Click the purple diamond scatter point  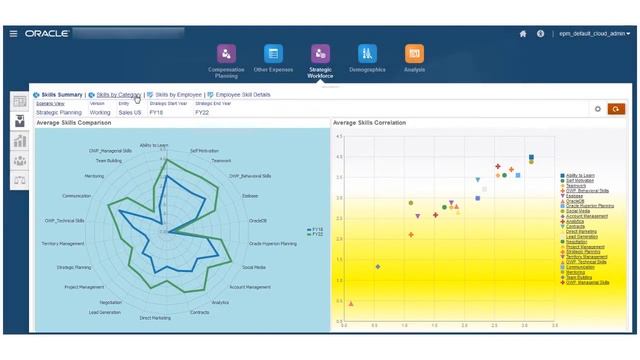(378, 267)
